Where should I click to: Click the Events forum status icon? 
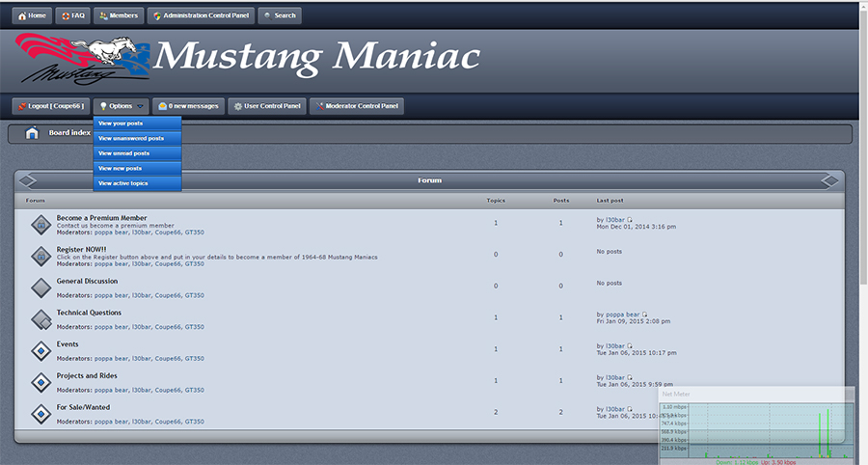pyautogui.click(x=41, y=350)
